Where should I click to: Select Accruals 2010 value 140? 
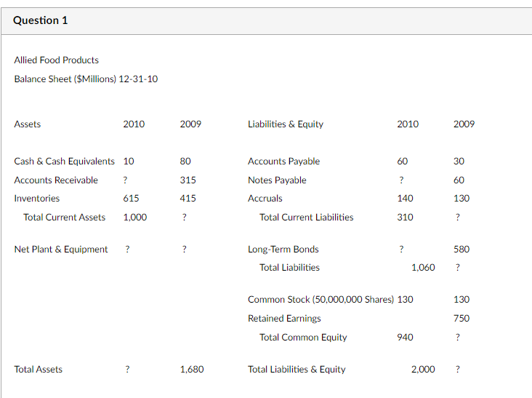coord(405,199)
